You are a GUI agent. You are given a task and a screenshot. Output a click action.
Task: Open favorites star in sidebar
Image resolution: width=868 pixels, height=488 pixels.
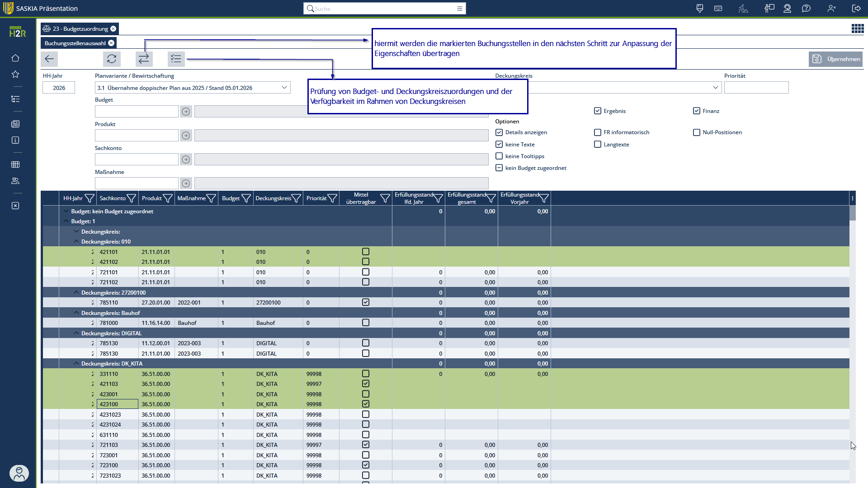point(15,74)
